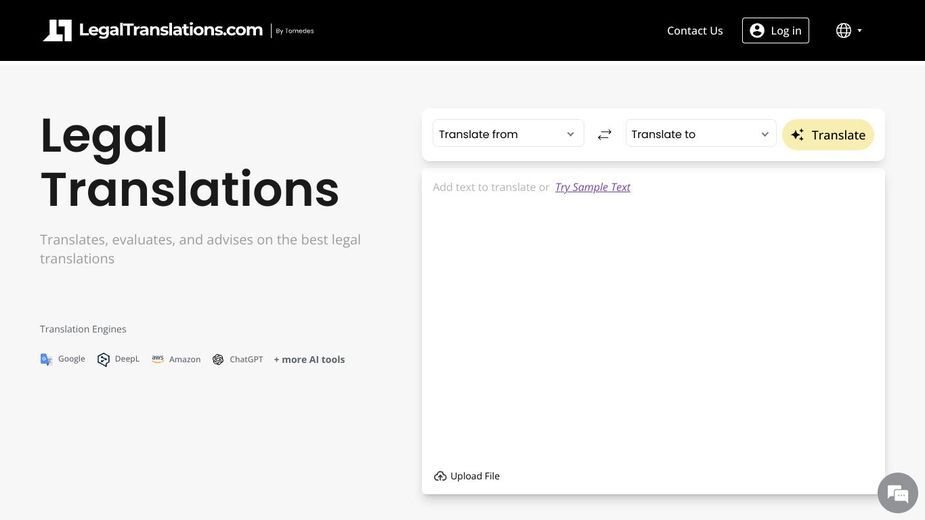The height and width of the screenshot is (520, 925).
Task: Click the + more AI tools text
Action: coord(309,359)
